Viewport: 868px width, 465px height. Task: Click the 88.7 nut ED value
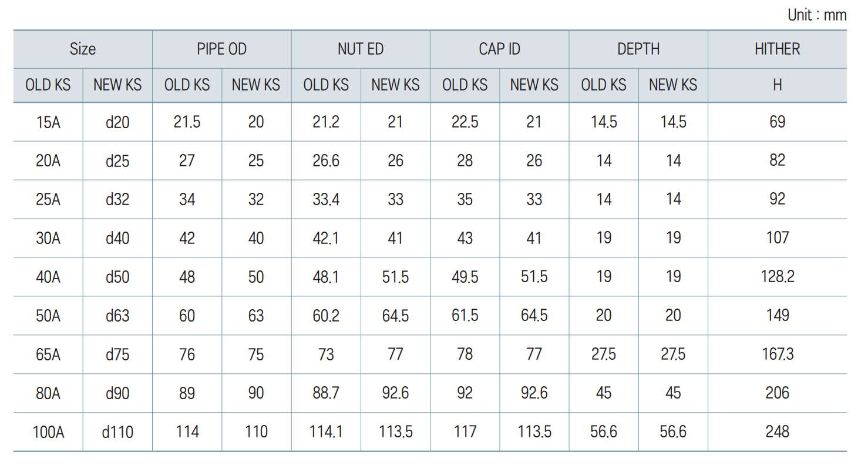(x=326, y=393)
